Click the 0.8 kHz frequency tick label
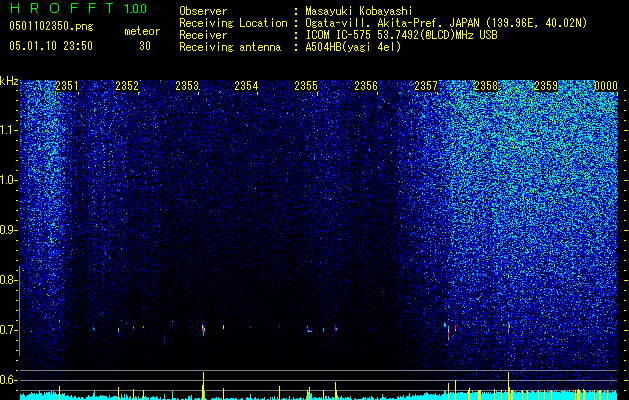Viewport: 629px width, 400px height. pos(8,280)
